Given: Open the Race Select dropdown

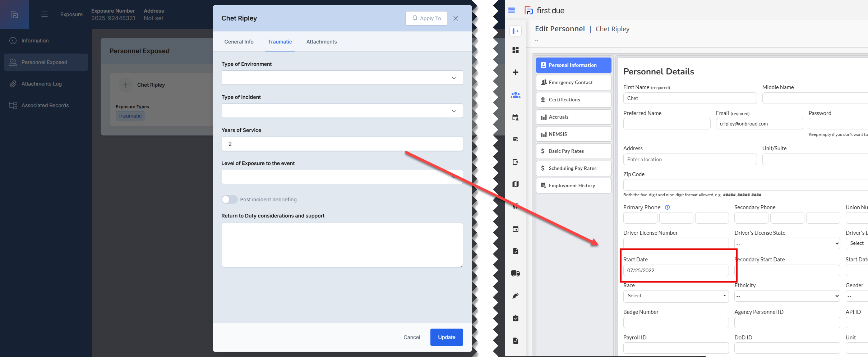Looking at the screenshot, I should click(x=676, y=296).
